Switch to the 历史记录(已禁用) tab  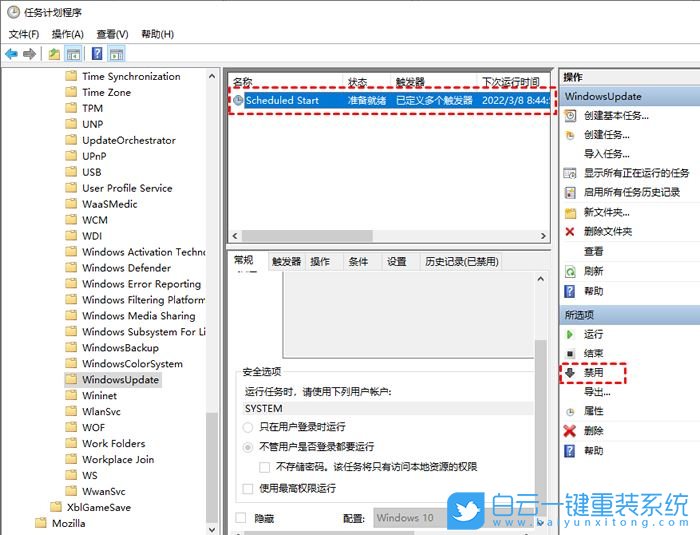(462, 262)
